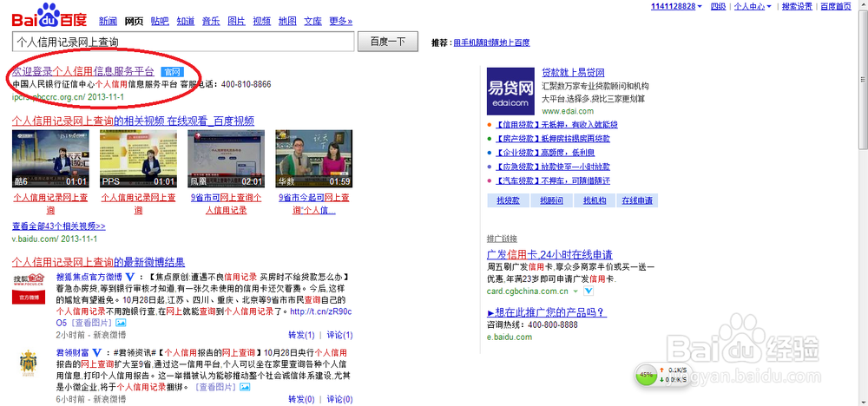Viewport: 868px width, 406px height.
Task: Click the 百度一下 search button
Action: tap(388, 42)
